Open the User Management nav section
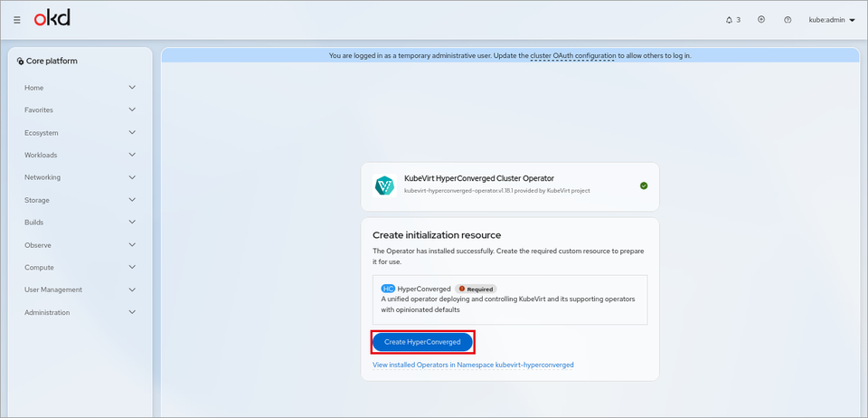Screen dimensions: 868x418 [x=80, y=290]
